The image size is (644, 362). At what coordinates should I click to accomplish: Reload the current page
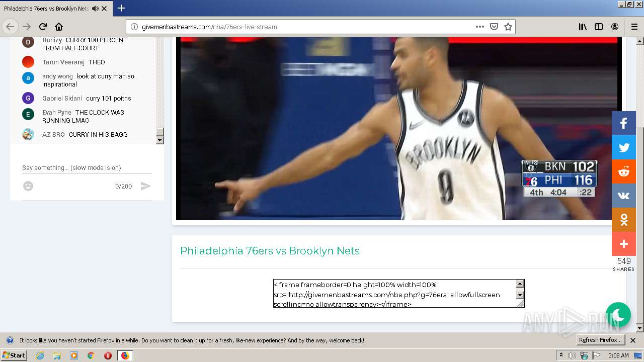point(43,27)
